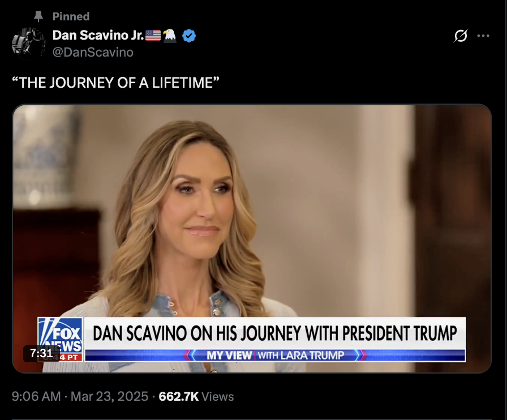This screenshot has height=420, width=507.
Task: Click the Dan Scavino headline banner in the video
Action: 275,333
